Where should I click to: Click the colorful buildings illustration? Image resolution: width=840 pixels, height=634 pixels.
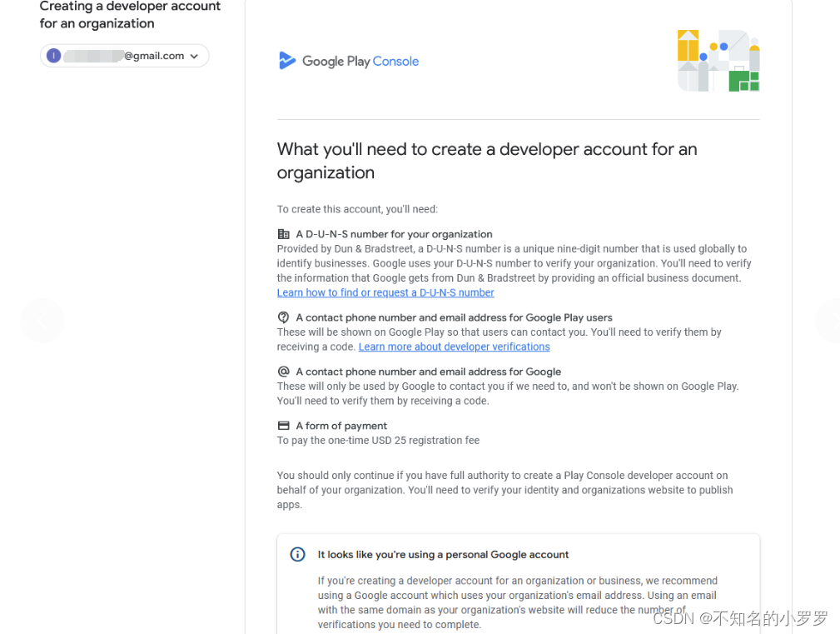pos(718,61)
